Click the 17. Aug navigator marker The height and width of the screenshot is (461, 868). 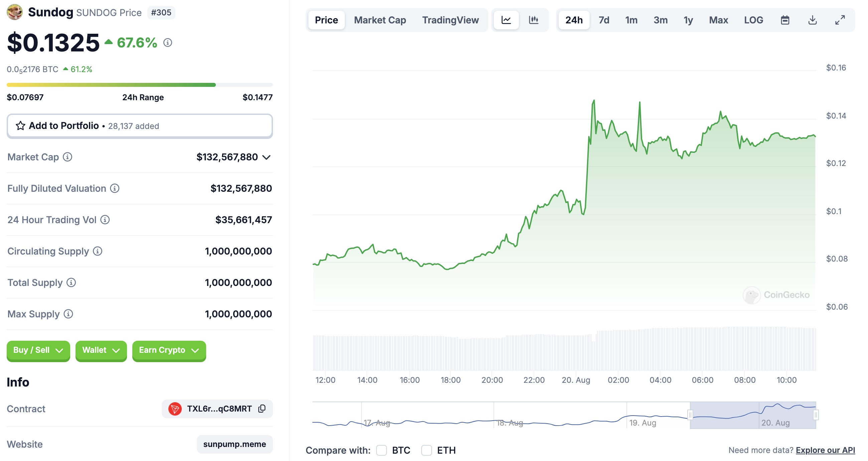pos(377,423)
